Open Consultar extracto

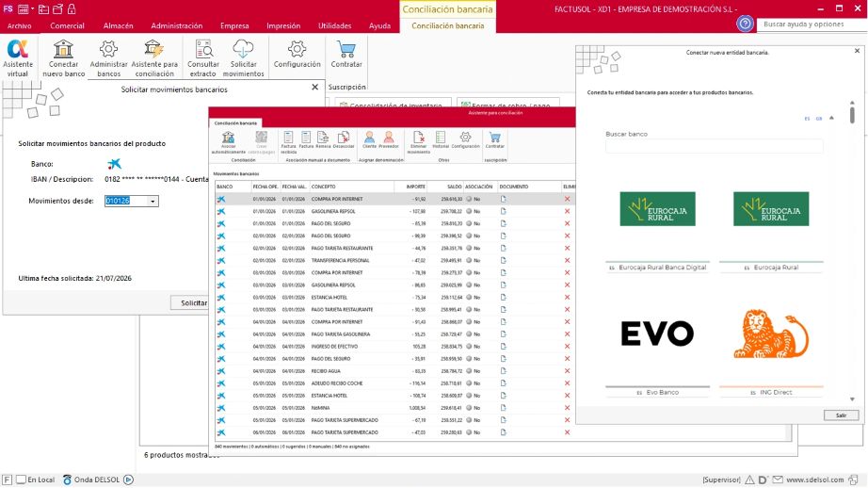[203, 57]
